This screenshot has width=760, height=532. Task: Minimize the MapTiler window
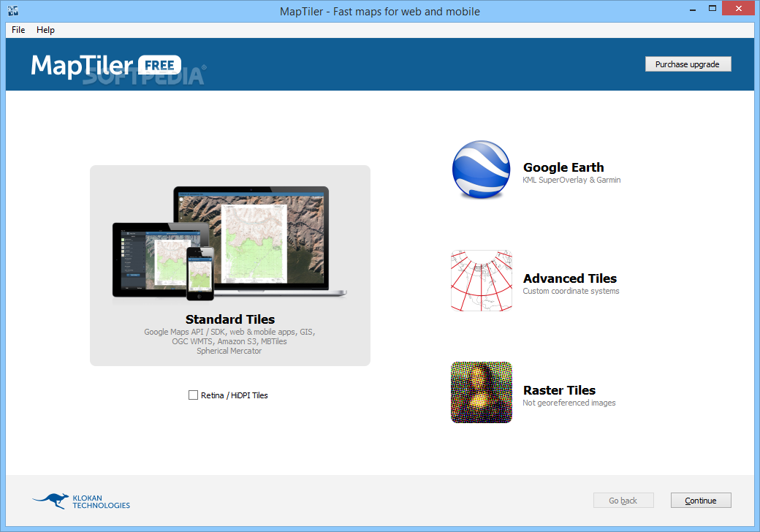693,9
